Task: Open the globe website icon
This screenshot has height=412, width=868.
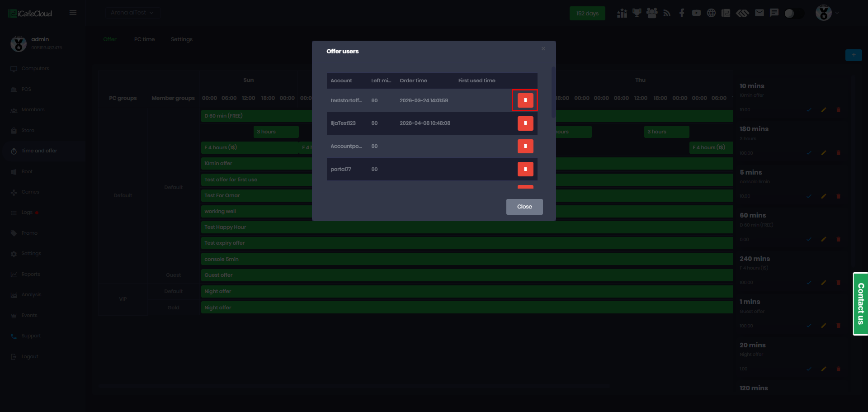Action: (711, 13)
